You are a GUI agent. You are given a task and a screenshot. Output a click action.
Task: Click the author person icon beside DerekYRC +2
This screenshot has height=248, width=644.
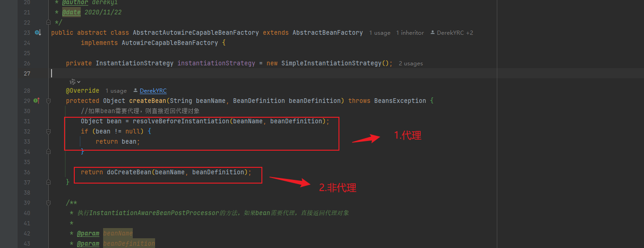pos(433,32)
